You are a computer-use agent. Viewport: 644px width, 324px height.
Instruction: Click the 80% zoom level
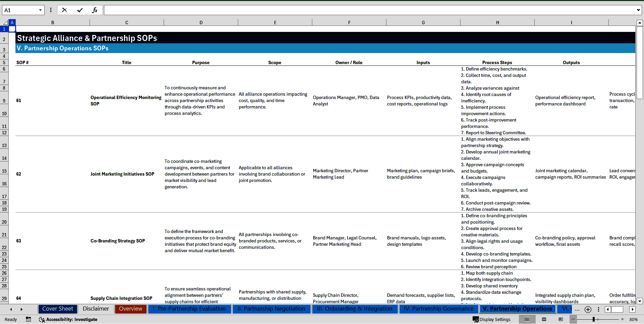click(x=633, y=319)
